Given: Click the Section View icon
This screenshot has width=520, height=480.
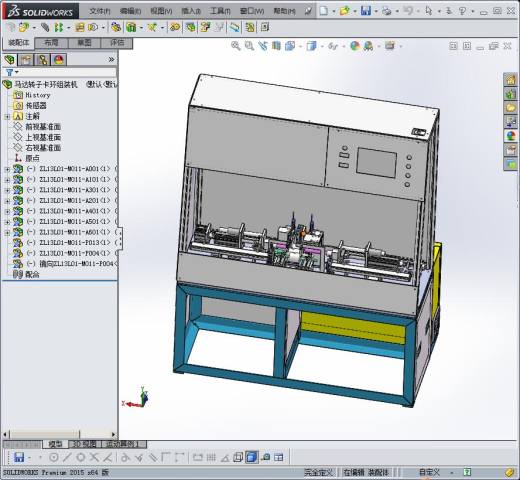Looking at the screenshot, I should click(x=276, y=46).
